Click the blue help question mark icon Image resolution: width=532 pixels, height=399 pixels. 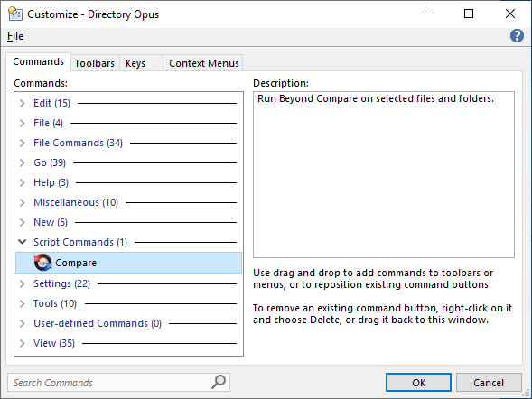(x=517, y=35)
